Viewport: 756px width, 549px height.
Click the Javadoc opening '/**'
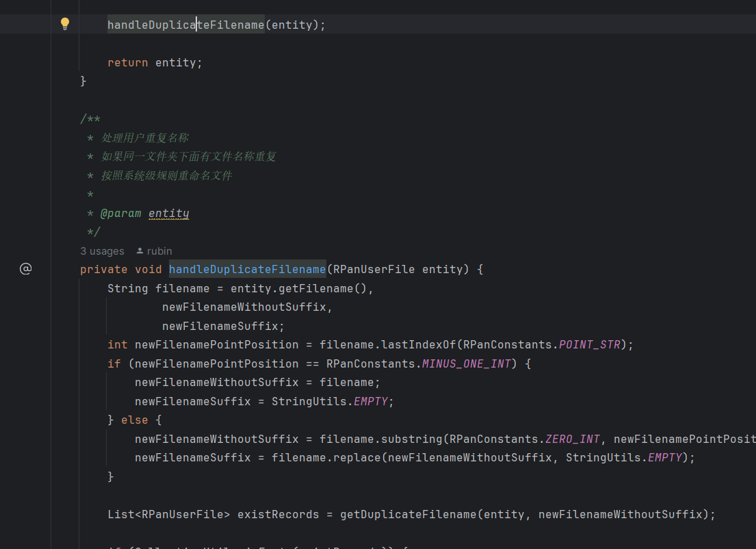pos(90,118)
